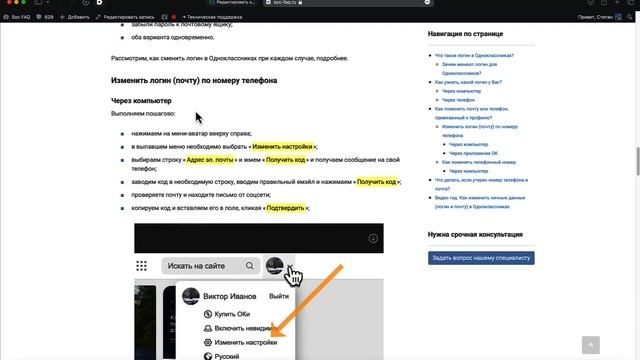This screenshot has height=360, width=640.
Task: Click highlighted text Адрес эл. почты
Action: (210, 160)
